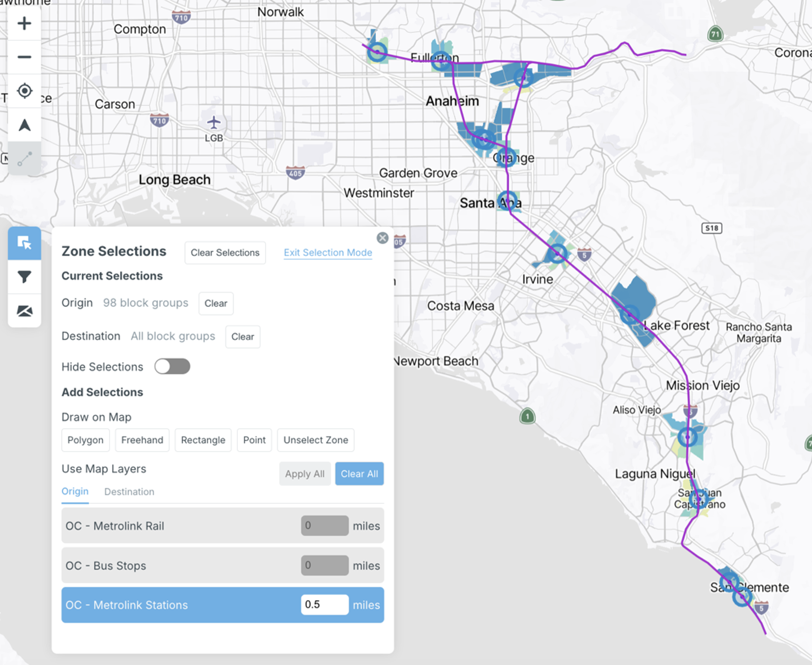Switch to the Destination tab
This screenshot has height=665, width=812.
click(x=129, y=492)
